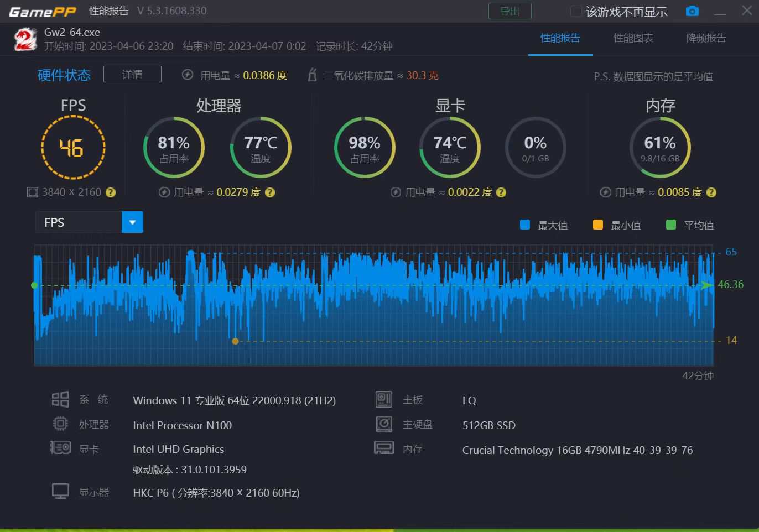The height and width of the screenshot is (532, 759).
Task: Click the 65 maximum value label
Action: point(731,252)
